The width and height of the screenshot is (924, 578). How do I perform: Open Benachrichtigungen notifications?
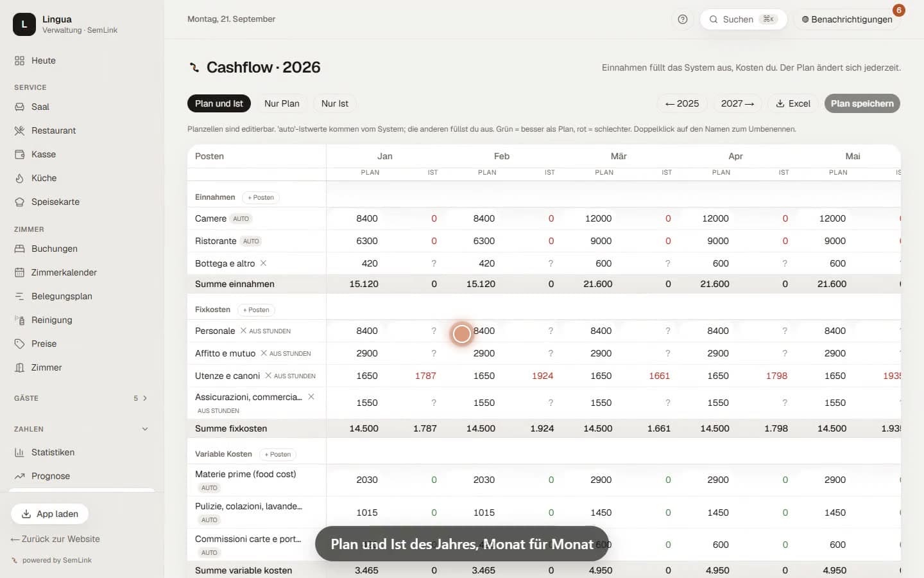coord(847,19)
